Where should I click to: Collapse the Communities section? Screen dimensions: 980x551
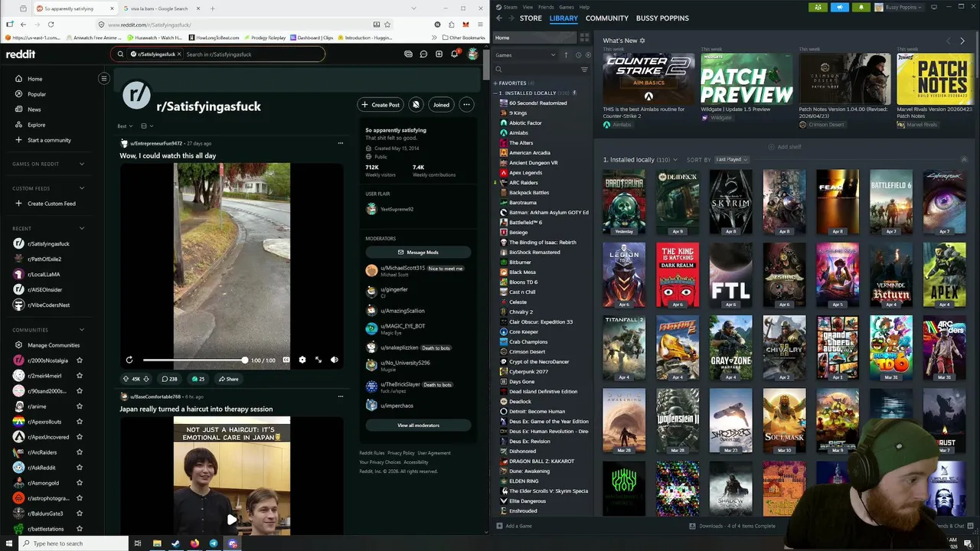(x=82, y=330)
